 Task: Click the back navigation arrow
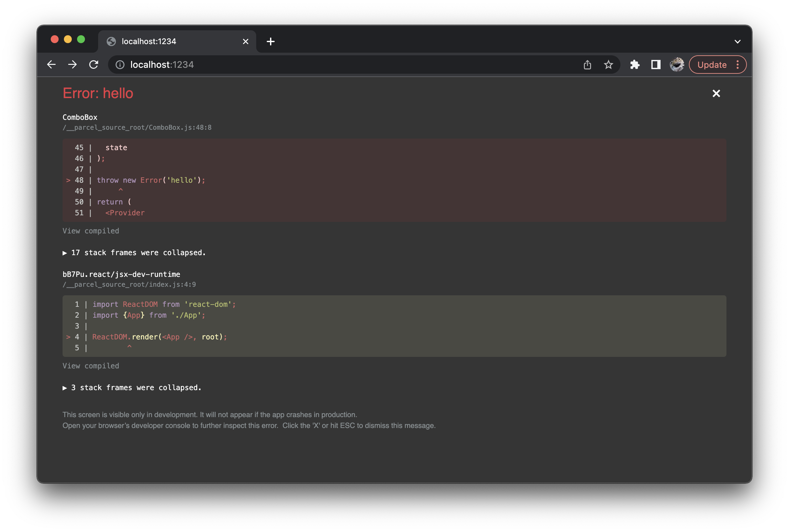pyautogui.click(x=51, y=65)
